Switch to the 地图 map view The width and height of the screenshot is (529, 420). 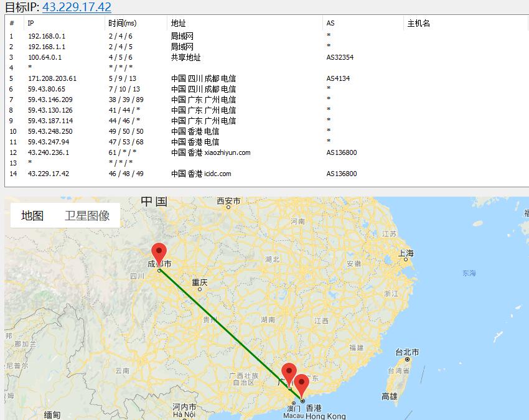tap(32, 215)
